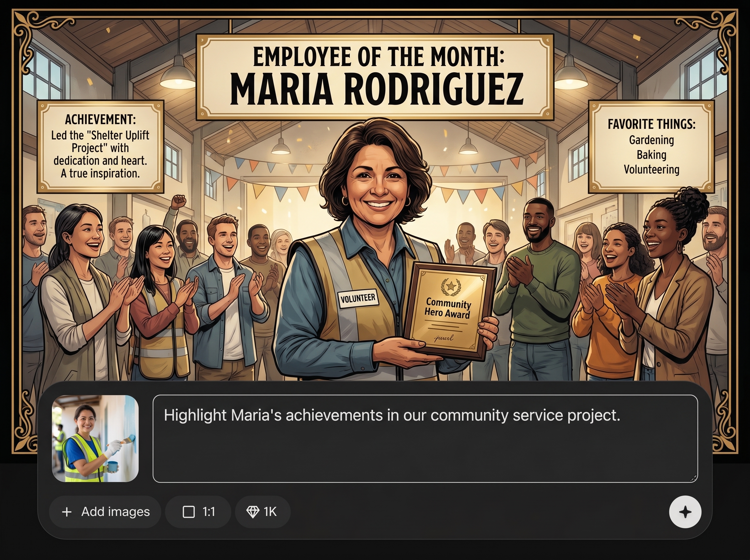Focus the prompt field mentioning Maria's achievements

pyautogui.click(x=425, y=439)
